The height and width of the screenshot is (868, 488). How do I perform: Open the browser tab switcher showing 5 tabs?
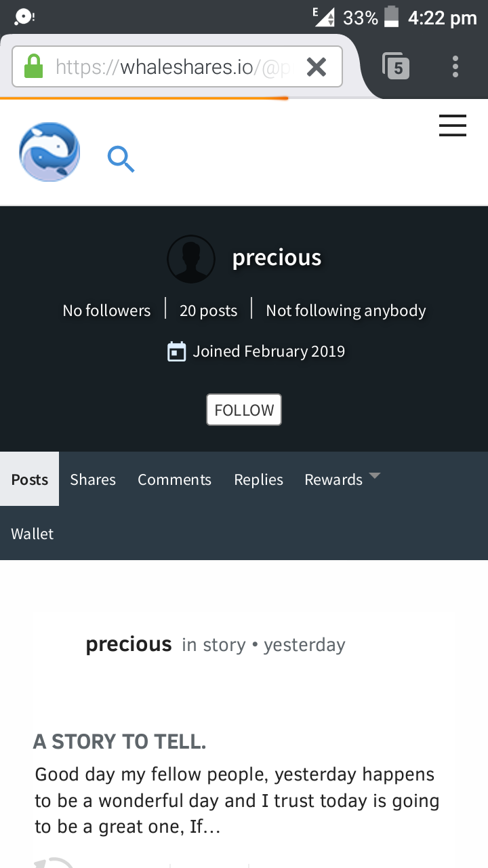(396, 66)
